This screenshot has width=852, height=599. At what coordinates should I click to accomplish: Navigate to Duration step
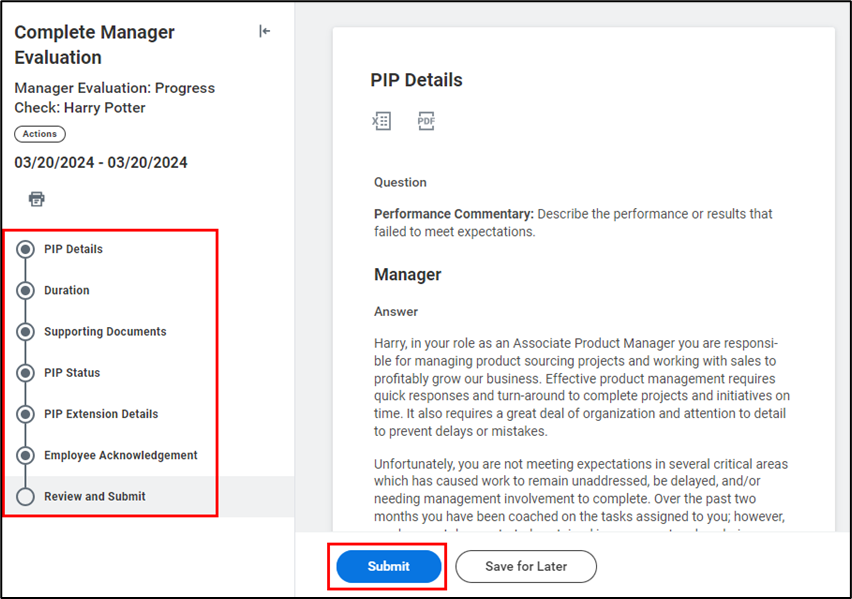tap(67, 290)
